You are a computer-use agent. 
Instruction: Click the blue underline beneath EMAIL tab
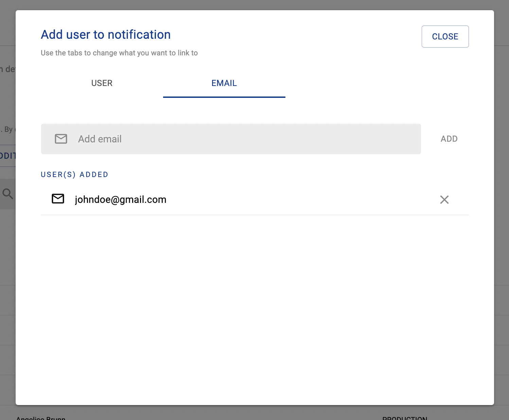click(224, 97)
